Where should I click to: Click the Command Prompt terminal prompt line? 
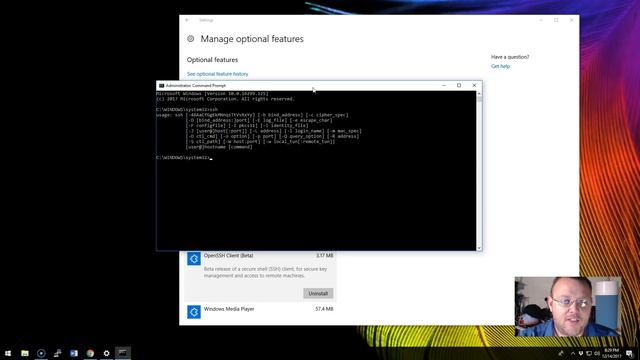point(184,158)
